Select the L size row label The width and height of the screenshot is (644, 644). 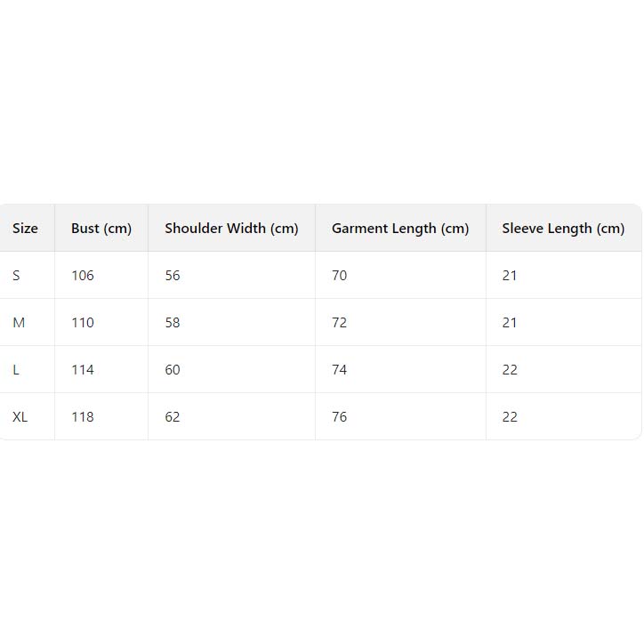click(x=16, y=370)
